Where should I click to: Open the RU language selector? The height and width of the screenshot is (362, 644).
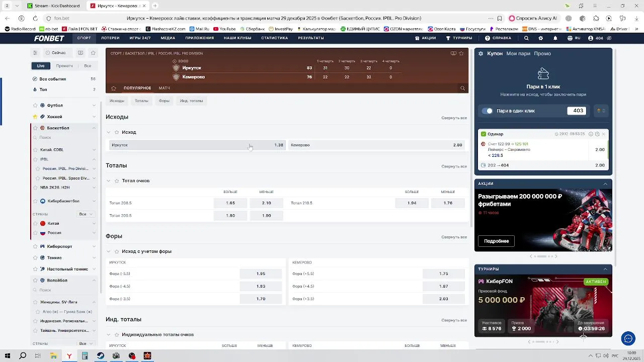[574, 38]
